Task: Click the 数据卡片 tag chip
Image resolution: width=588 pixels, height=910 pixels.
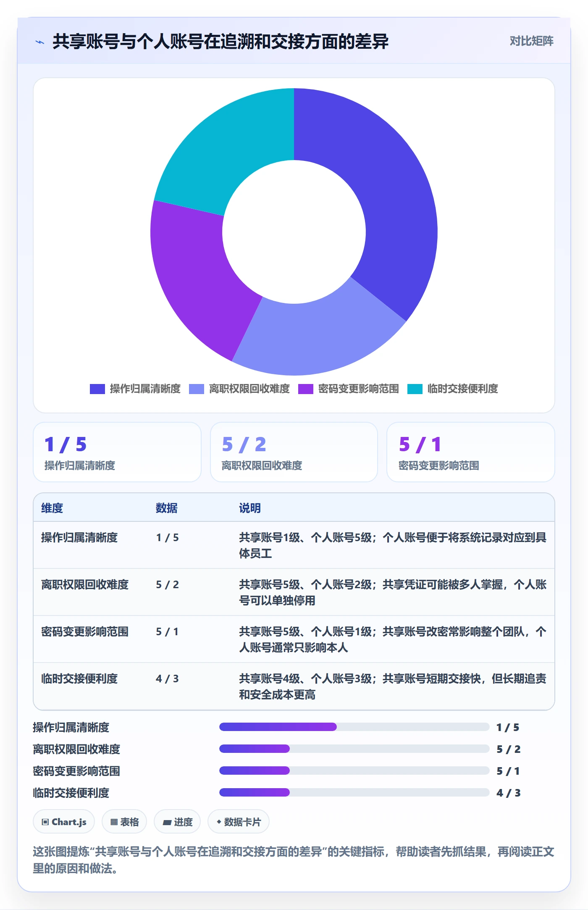Action: coord(239,821)
